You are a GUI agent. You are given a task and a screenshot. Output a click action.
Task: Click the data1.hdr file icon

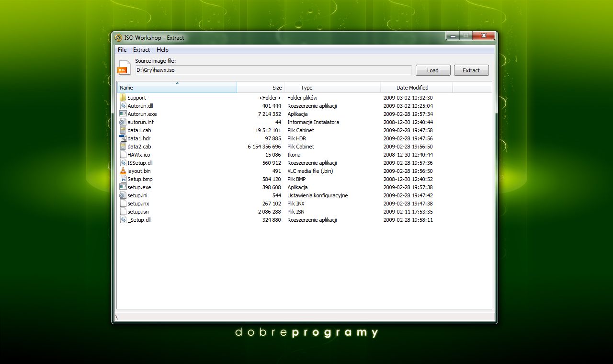point(123,138)
